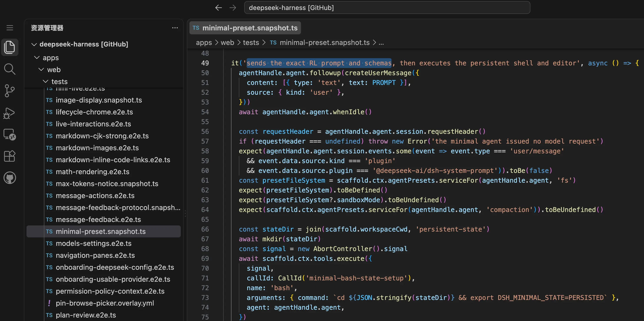The height and width of the screenshot is (321, 644).
Task: Click line number 49 in gutter
Action: coord(205,63)
